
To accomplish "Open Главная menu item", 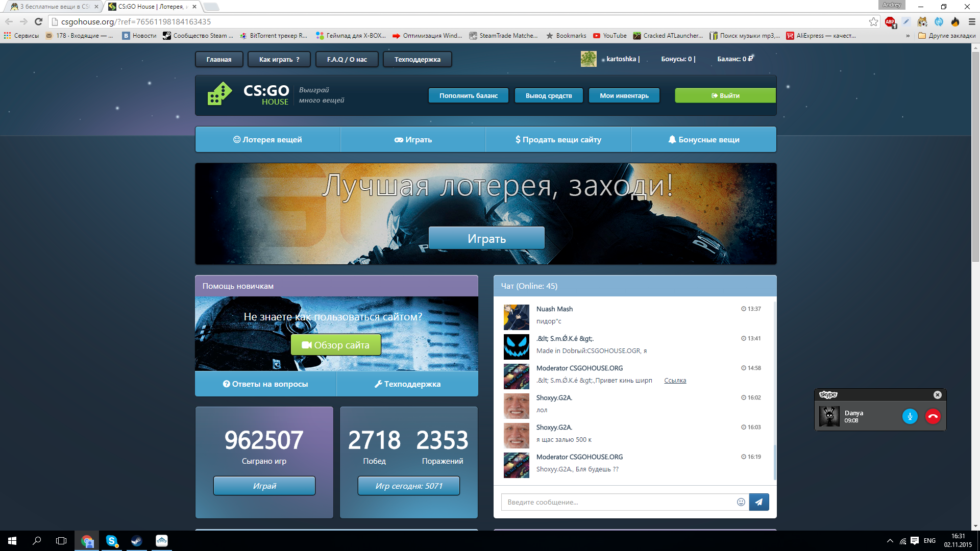I will click(219, 59).
